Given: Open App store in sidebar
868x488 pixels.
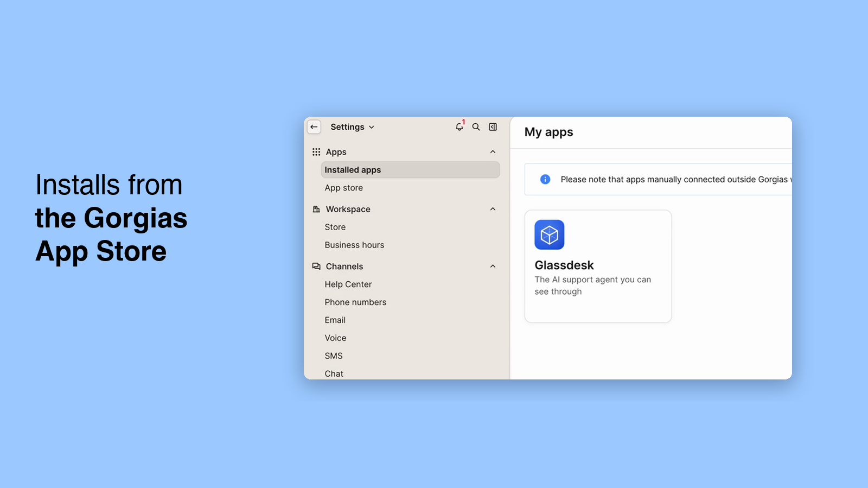Looking at the screenshot, I should 344,188.
